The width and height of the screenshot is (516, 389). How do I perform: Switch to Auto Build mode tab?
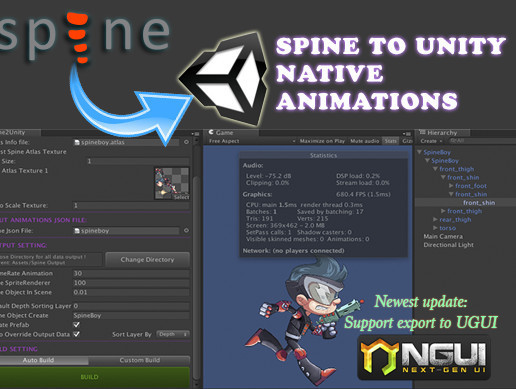(43, 360)
